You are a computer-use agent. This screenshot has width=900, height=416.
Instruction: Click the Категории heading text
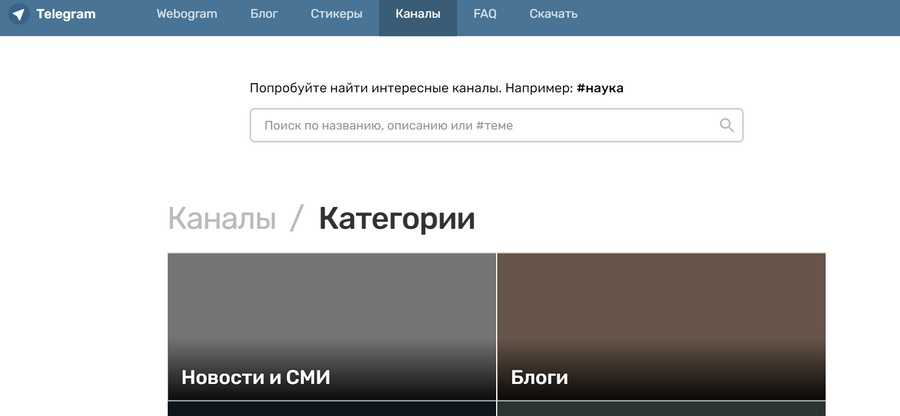pyautogui.click(x=397, y=219)
